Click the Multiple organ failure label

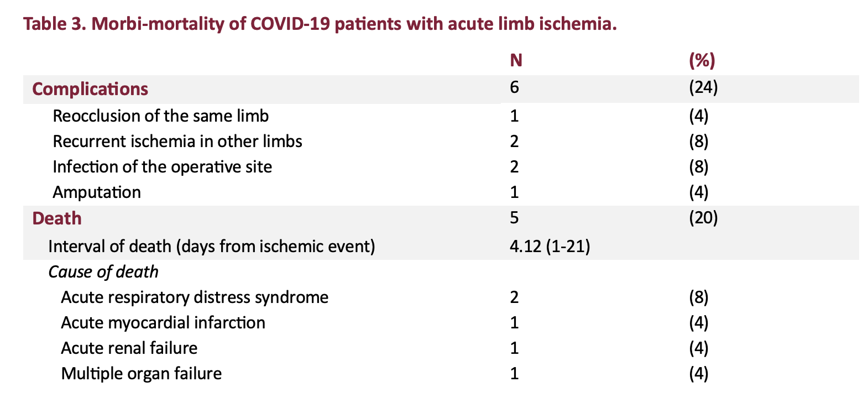pos(141,373)
